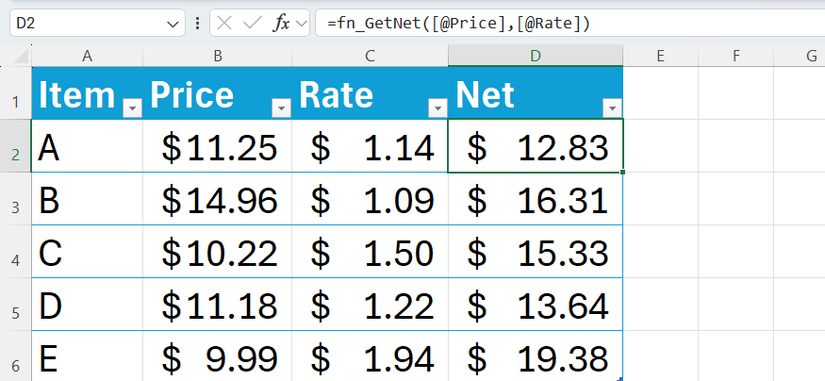Select column B header
Image resolution: width=825 pixels, height=381 pixels.
click(x=217, y=56)
